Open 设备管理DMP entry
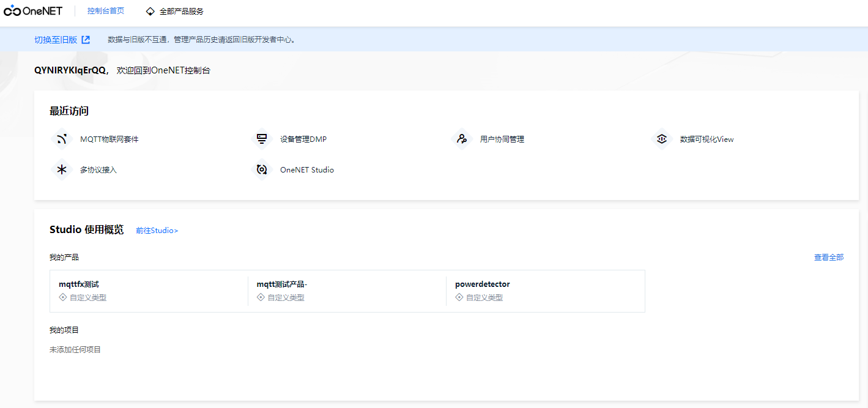The width and height of the screenshot is (868, 408). tap(303, 139)
